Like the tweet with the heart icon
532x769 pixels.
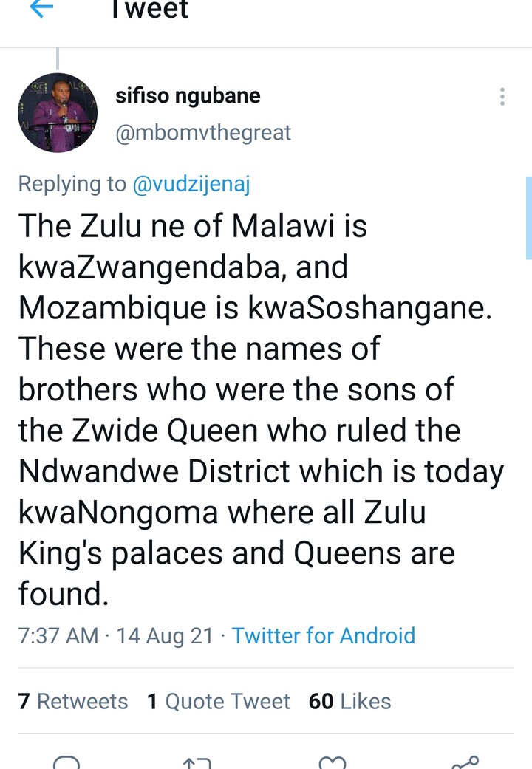[x=332, y=762]
